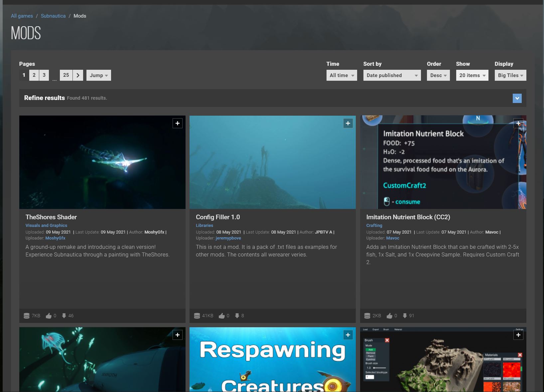Open the Show 20 items dropdown
The width and height of the screenshot is (544, 392).
pos(472,75)
